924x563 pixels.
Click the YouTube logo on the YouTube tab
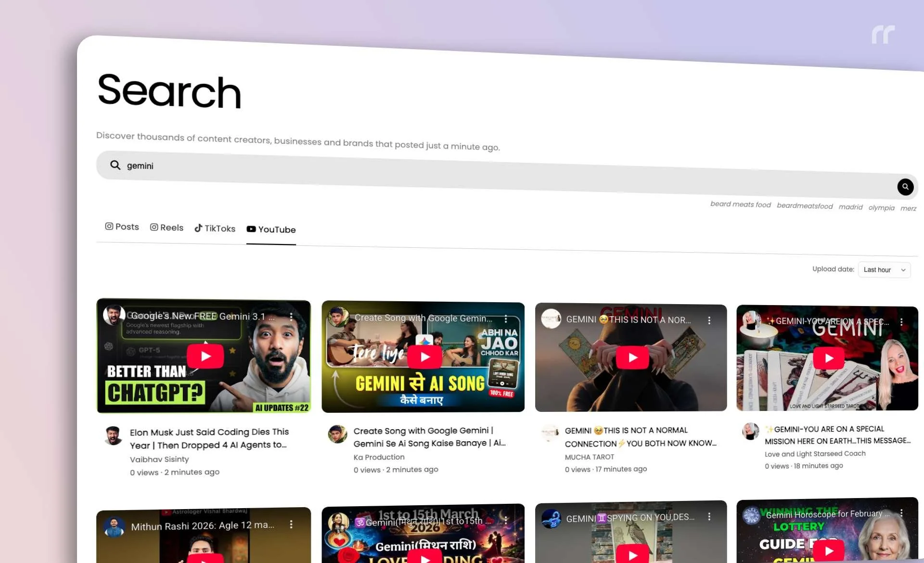pos(251,229)
